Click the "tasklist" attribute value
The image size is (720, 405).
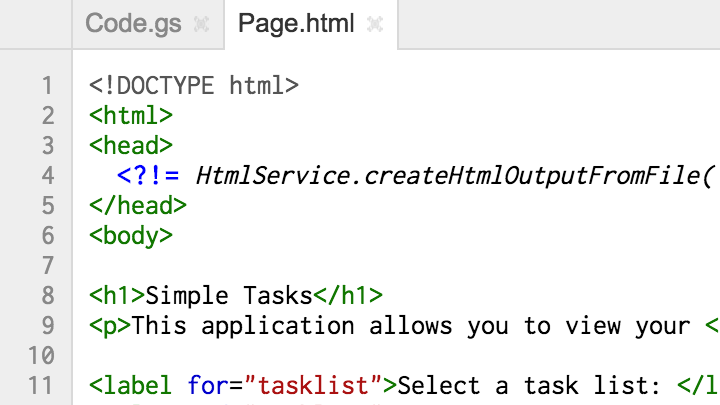(x=314, y=386)
